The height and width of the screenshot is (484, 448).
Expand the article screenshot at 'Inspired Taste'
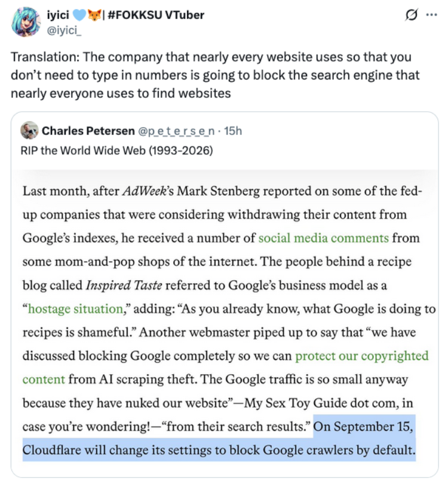[124, 285]
